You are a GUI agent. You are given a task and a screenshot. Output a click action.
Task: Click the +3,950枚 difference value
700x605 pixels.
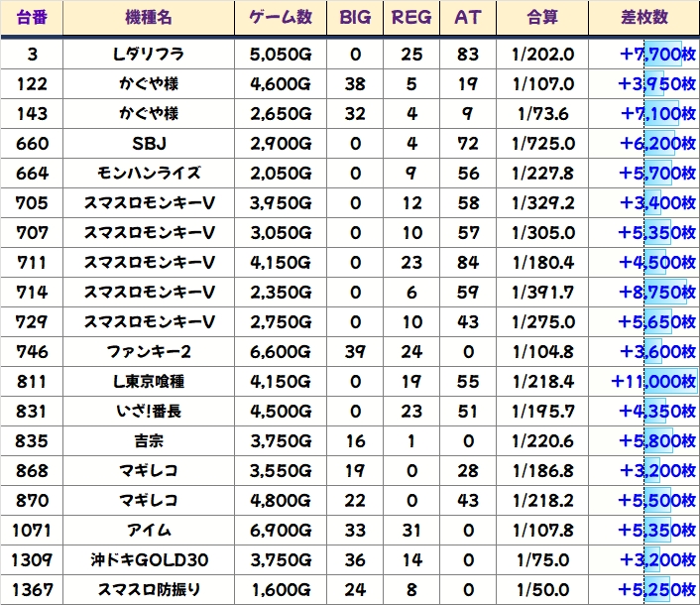(657, 84)
